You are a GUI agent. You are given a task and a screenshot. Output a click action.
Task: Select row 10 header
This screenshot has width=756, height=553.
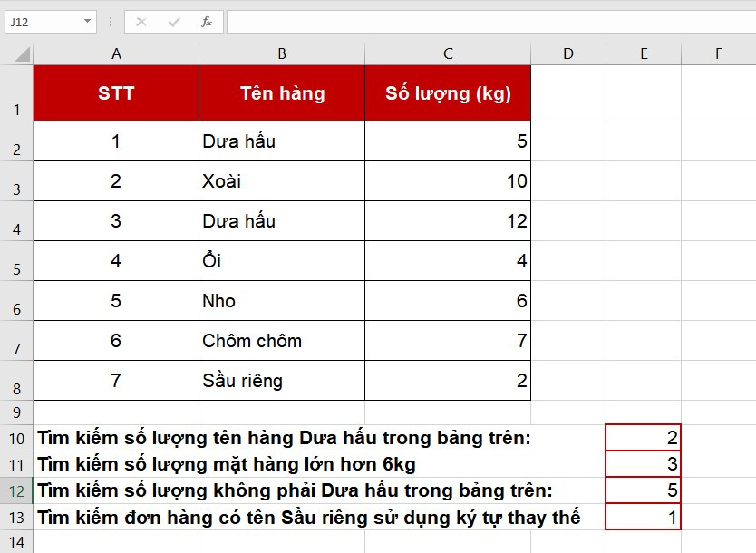(x=16, y=438)
